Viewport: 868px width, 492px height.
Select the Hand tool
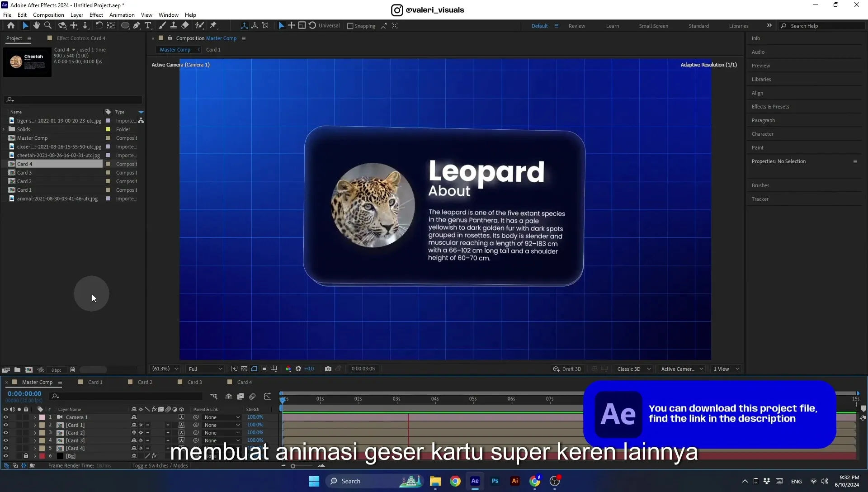point(36,26)
